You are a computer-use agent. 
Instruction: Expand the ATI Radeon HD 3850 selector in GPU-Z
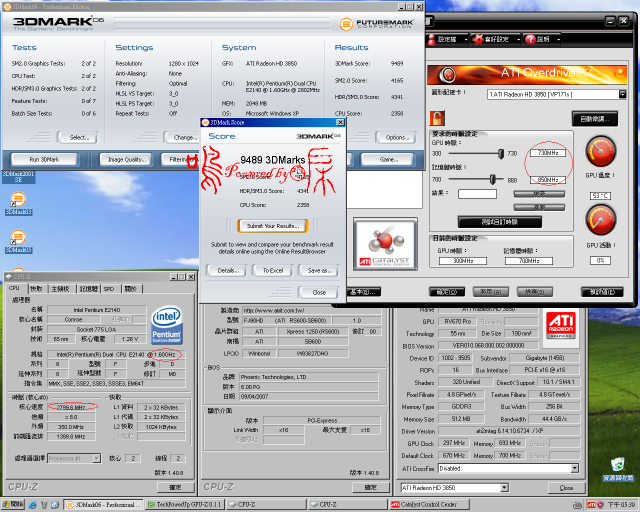coord(504,488)
